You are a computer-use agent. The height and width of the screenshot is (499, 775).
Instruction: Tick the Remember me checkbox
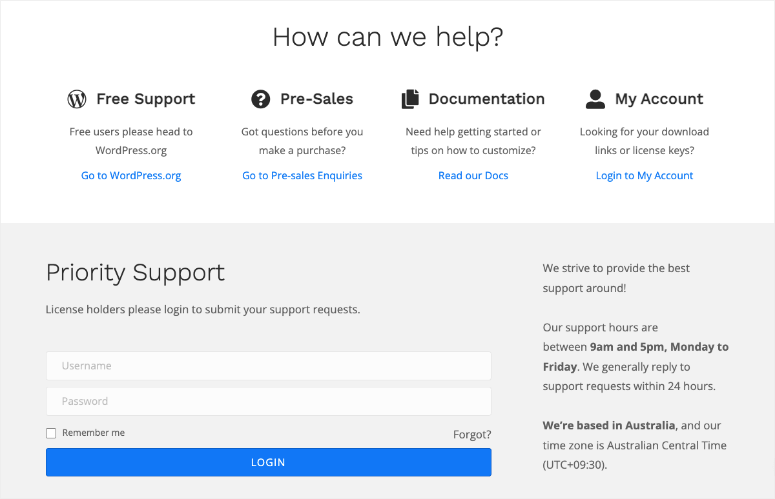[51, 433]
